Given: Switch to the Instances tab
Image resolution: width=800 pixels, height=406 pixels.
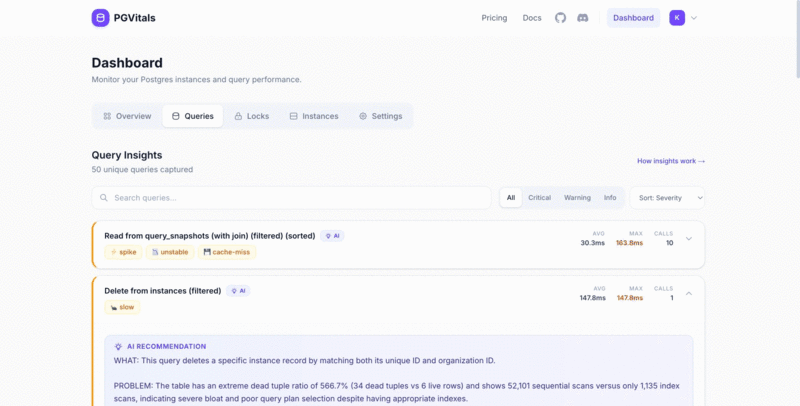Looking at the screenshot, I should pos(314,116).
